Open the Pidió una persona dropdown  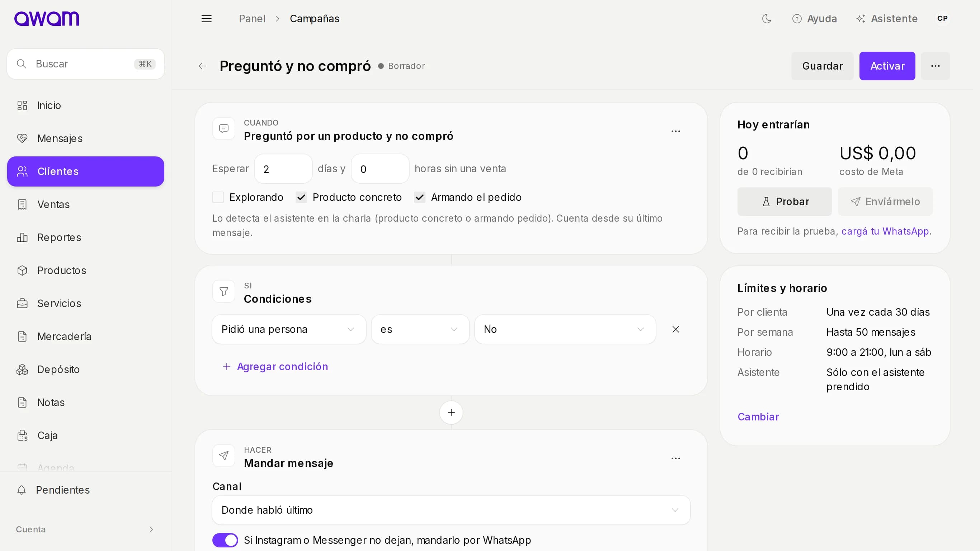[x=289, y=330]
